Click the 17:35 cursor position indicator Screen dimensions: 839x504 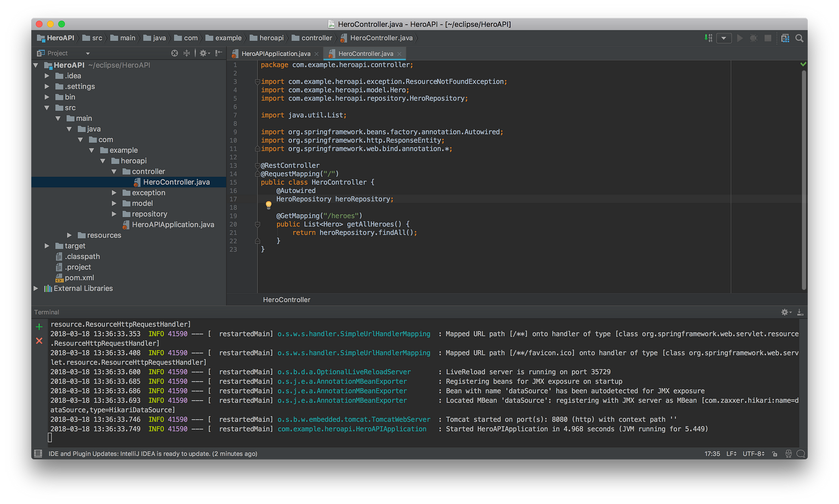point(712,454)
